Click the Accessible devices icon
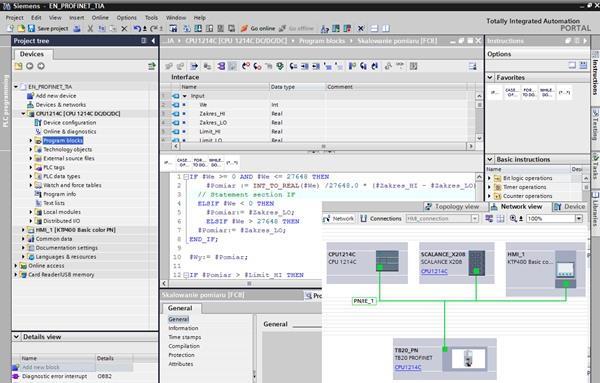This screenshot has width=600, height=383. [325, 29]
